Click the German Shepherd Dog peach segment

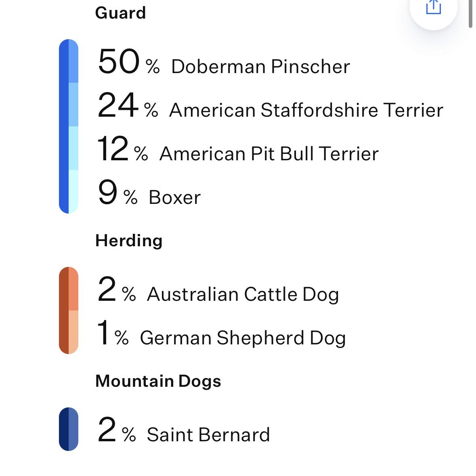point(73,332)
